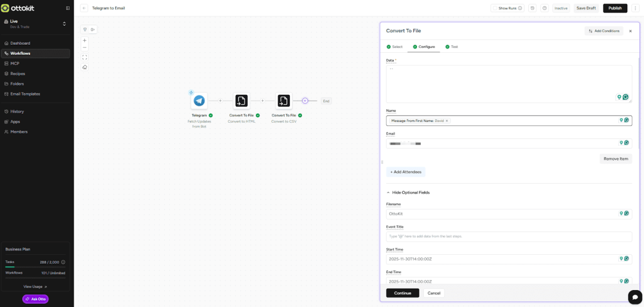Switch to the Test tab
644x307 pixels.
coord(452,47)
